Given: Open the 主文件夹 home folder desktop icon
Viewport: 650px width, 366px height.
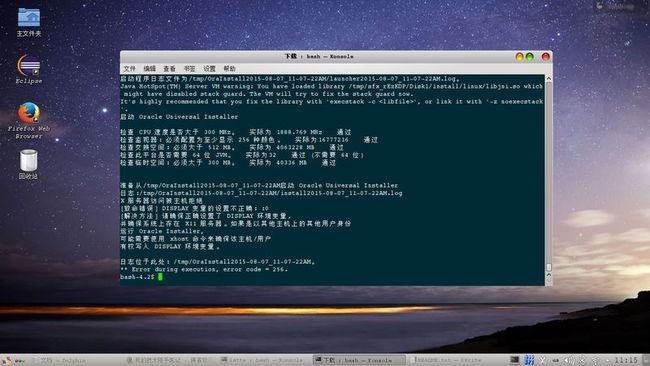Looking at the screenshot, I should [29, 22].
